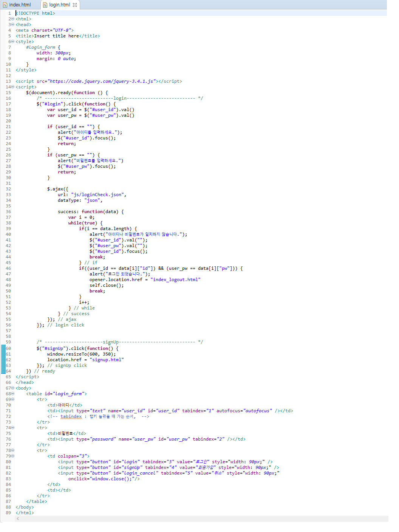Click the opener.location.href "index_logout.html" line

click(x=145, y=280)
